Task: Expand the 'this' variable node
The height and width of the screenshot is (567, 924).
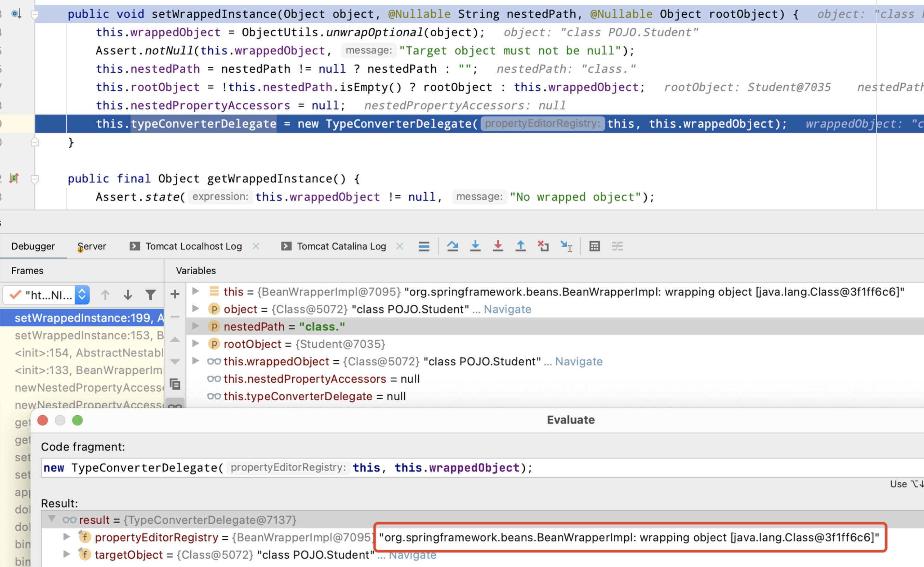Action: pos(195,291)
